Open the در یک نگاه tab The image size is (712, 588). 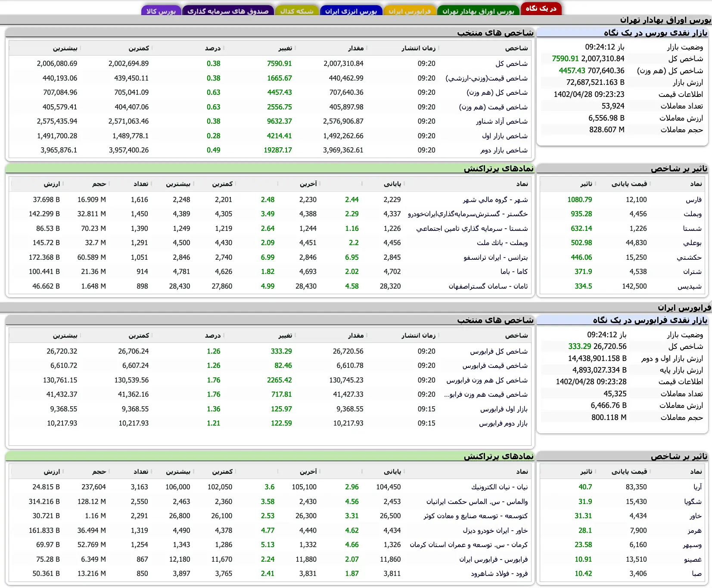coord(541,9)
